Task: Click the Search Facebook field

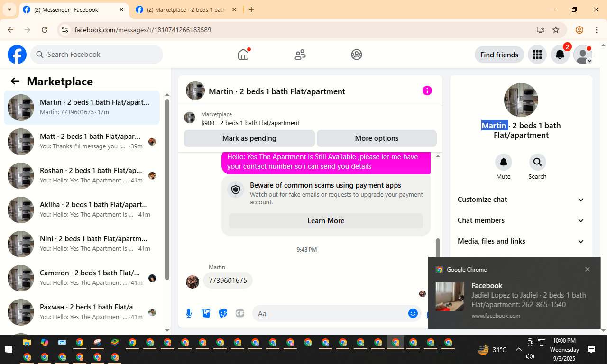Action: (x=97, y=55)
